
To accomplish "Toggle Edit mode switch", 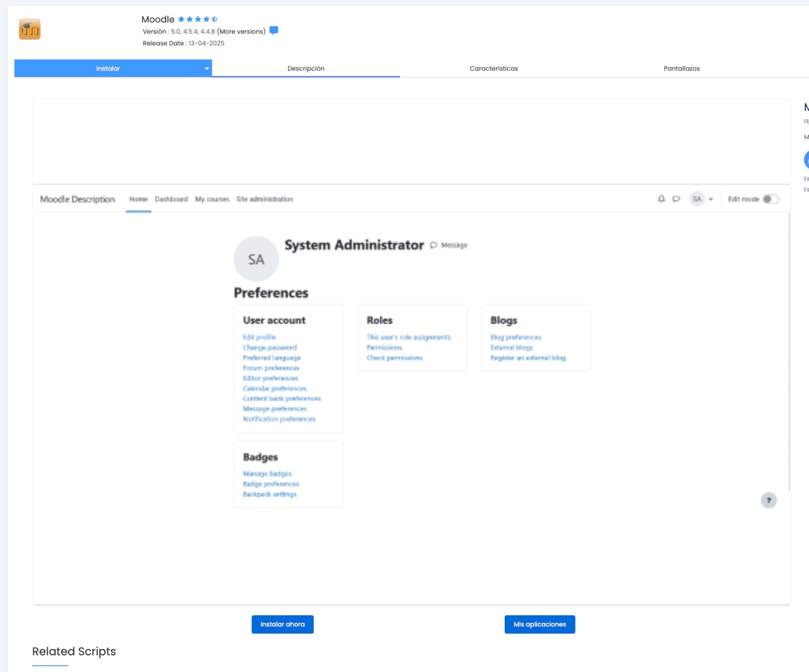I will 771,199.
